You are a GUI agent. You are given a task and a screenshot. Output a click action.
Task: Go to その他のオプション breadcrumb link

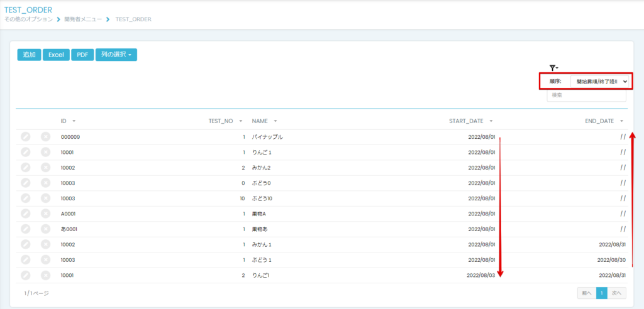coord(28,19)
